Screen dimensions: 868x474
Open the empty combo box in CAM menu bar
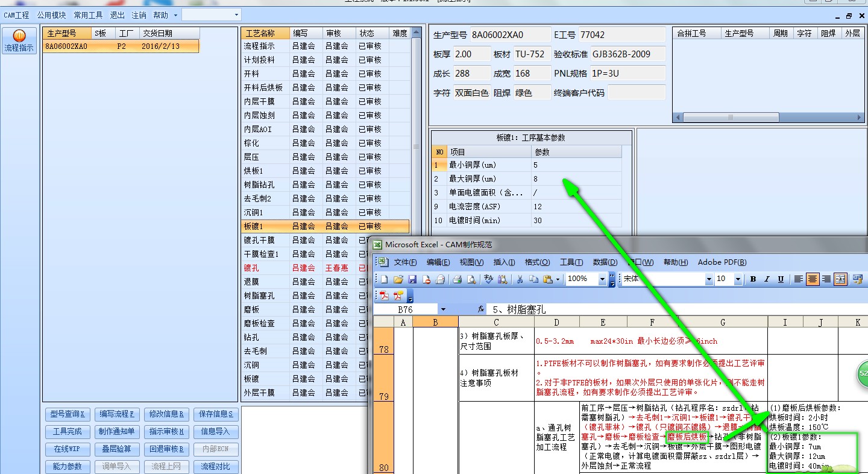(212, 14)
